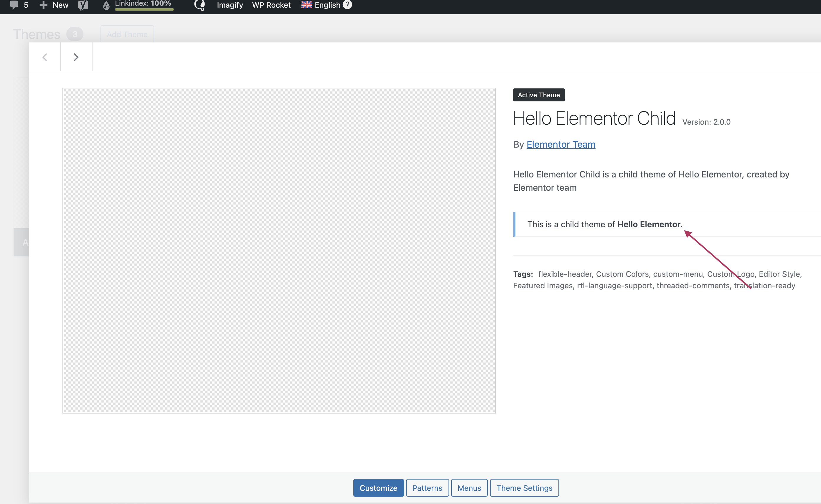Click the plus icon next to New

[43, 5]
